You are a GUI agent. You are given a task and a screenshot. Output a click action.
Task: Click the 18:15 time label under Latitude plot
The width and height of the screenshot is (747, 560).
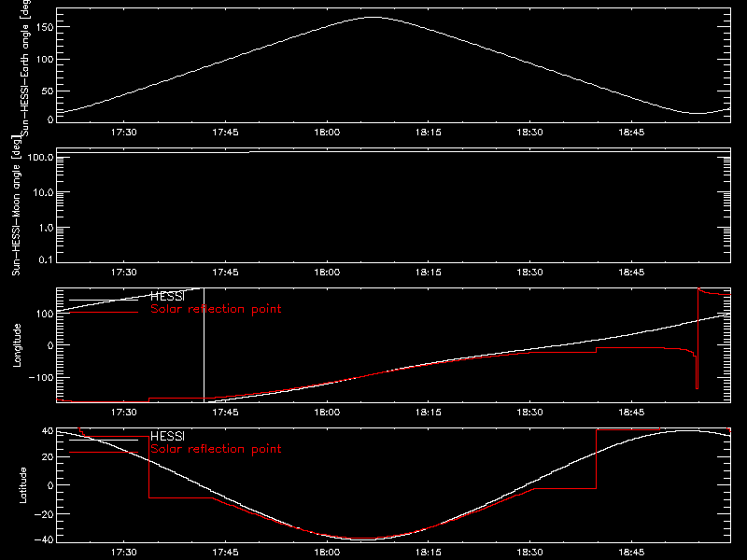[x=429, y=552]
